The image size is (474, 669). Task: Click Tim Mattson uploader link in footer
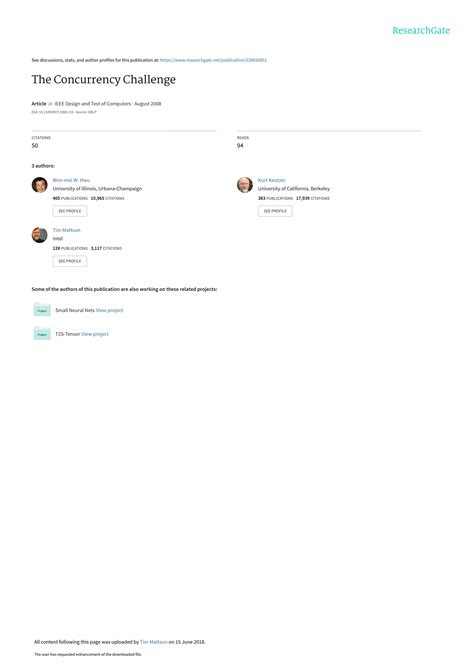click(x=154, y=642)
